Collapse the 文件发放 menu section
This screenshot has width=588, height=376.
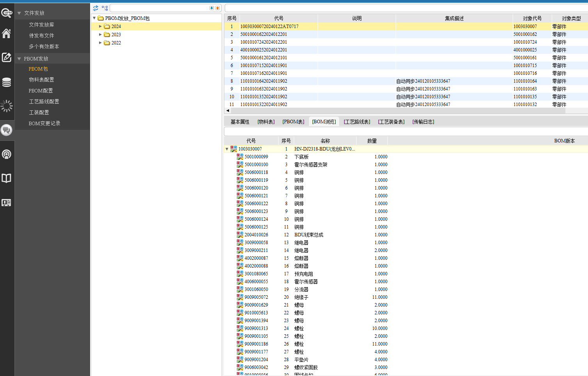(x=19, y=13)
